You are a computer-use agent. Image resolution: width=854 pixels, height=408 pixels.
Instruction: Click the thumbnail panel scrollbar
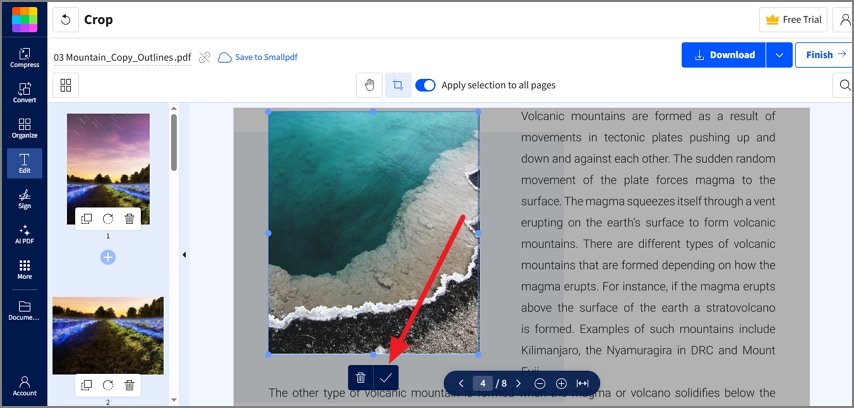[174, 142]
